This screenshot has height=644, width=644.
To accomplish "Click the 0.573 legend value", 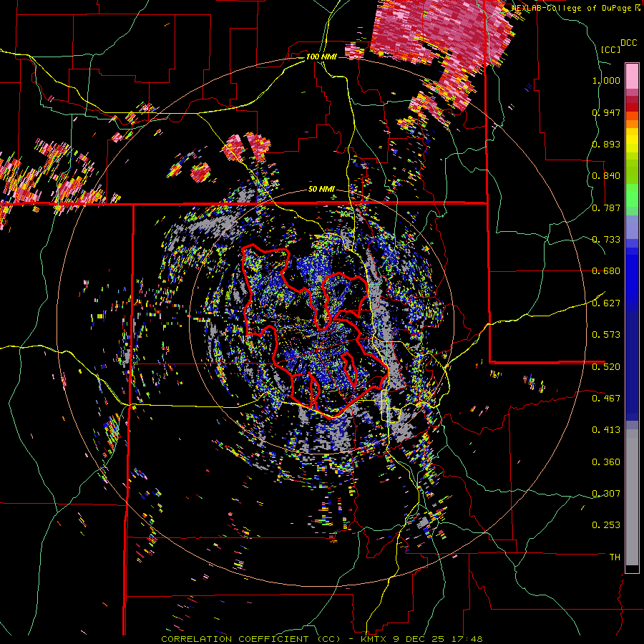I will tap(606, 335).
